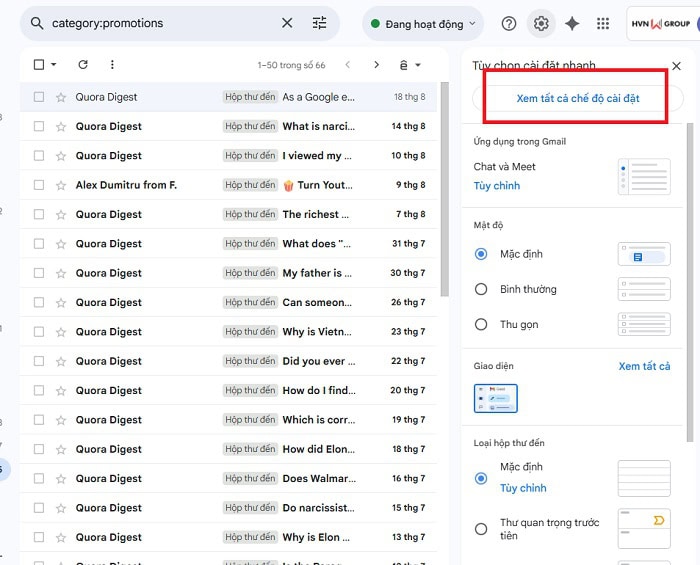Image resolution: width=700 pixels, height=565 pixels.
Task: Close the quick settings panel
Action: pos(676,66)
